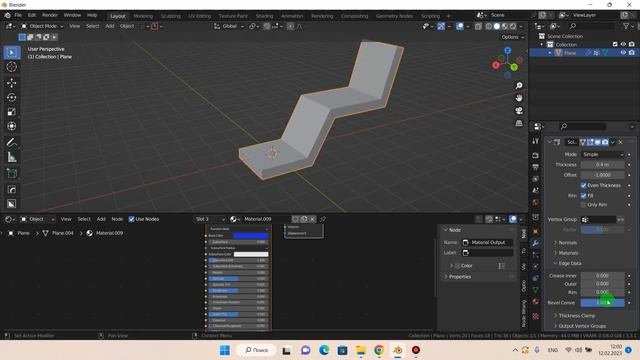The image size is (640, 360).
Task: Toggle viewport overlays button
Action: (460, 26)
